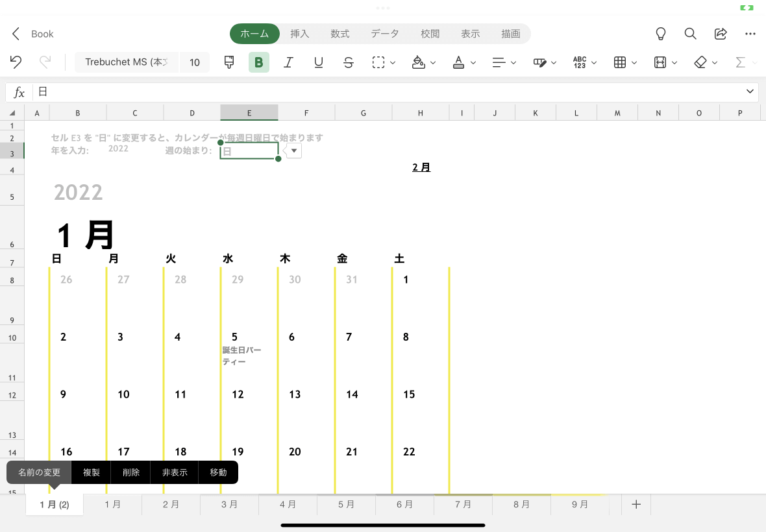This screenshot has height=532, width=766.
Task: Switch to the 挿入 ribbon tab
Action: [x=299, y=34]
